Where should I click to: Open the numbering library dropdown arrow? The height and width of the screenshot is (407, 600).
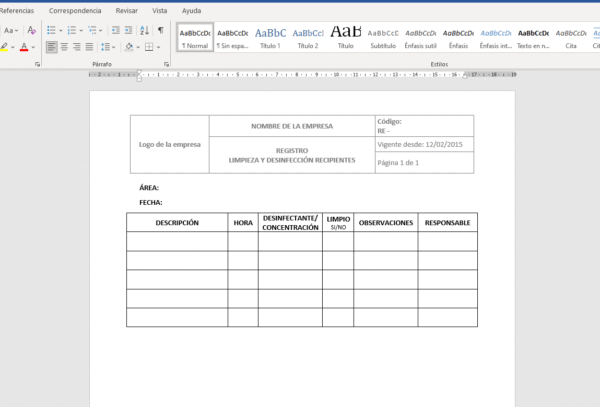point(81,31)
